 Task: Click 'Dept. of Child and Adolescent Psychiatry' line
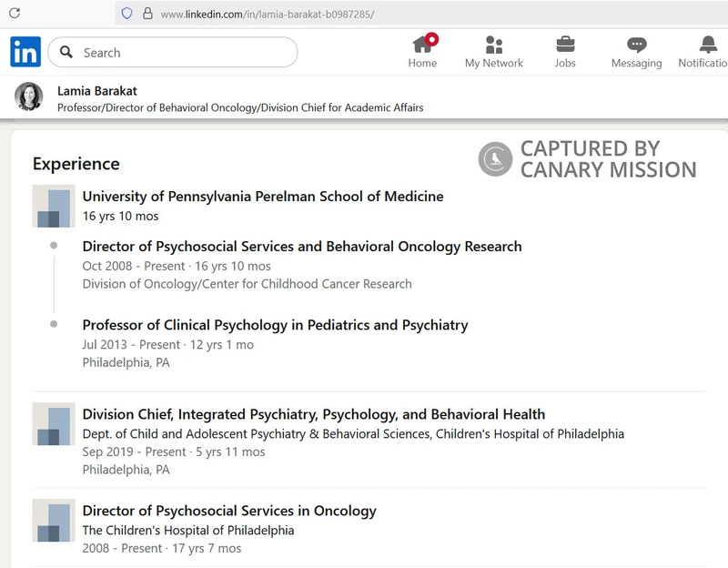click(x=353, y=434)
